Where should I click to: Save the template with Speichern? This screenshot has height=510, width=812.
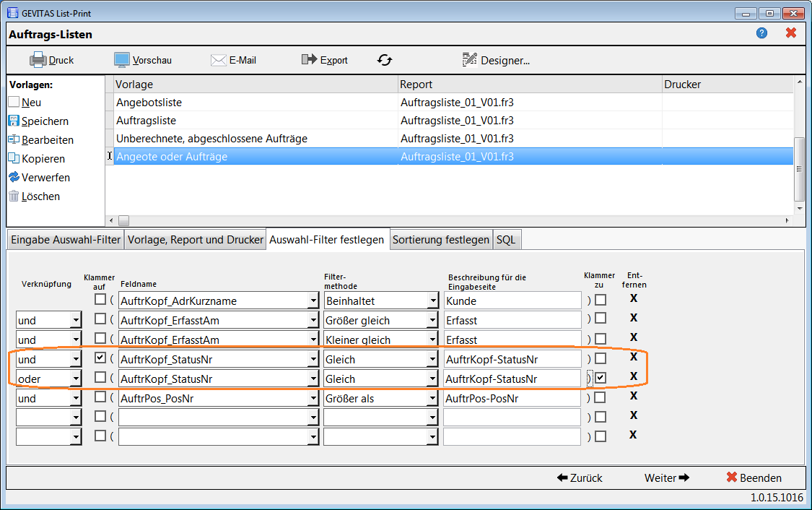tap(39, 121)
